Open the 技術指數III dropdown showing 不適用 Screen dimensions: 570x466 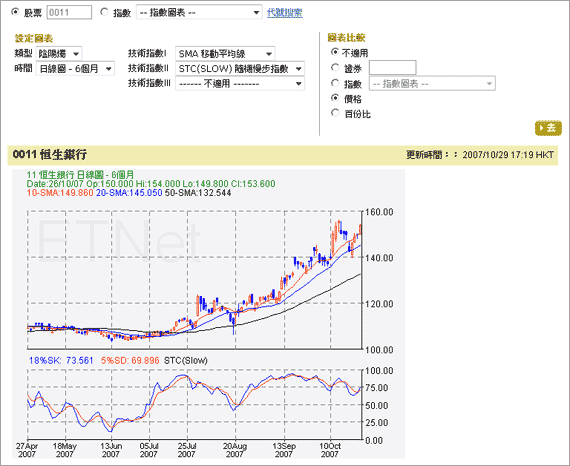pos(240,84)
